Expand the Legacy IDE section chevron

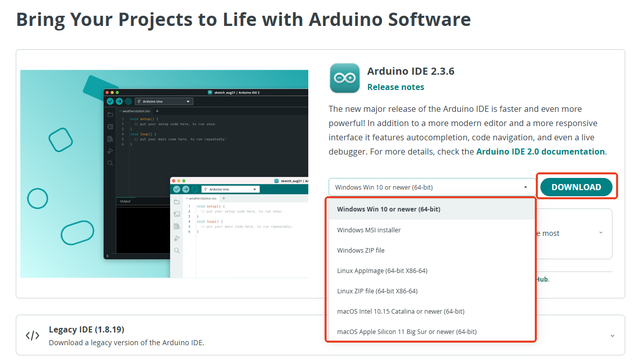point(611,335)
